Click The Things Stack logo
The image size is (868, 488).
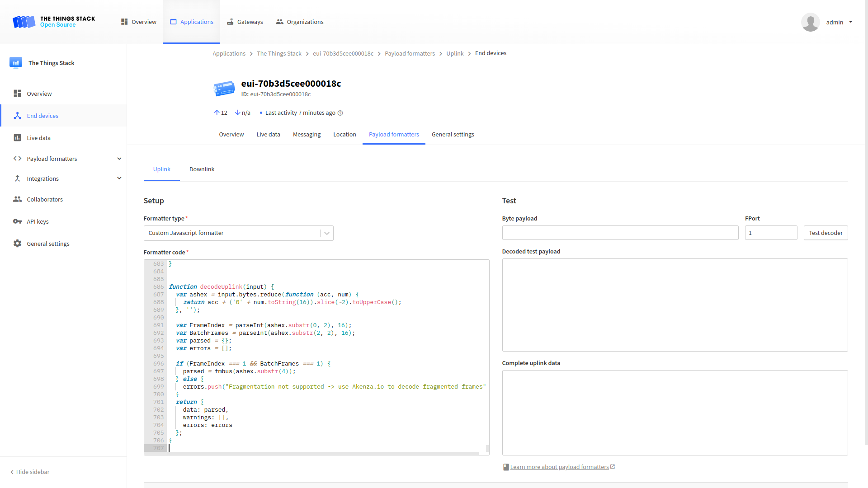tap(54, 22)
